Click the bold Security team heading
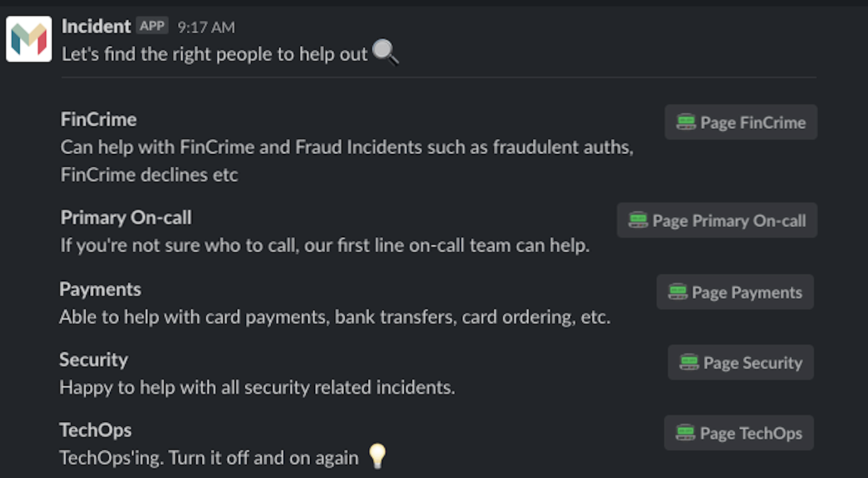This screenshot has height=478, width=868. [x=94, y=360]
